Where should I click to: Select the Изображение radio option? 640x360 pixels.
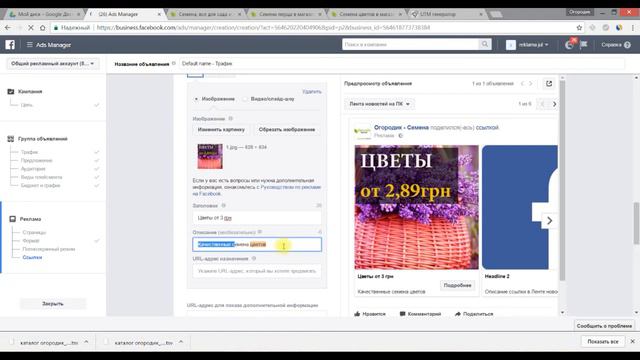point(196,99)
